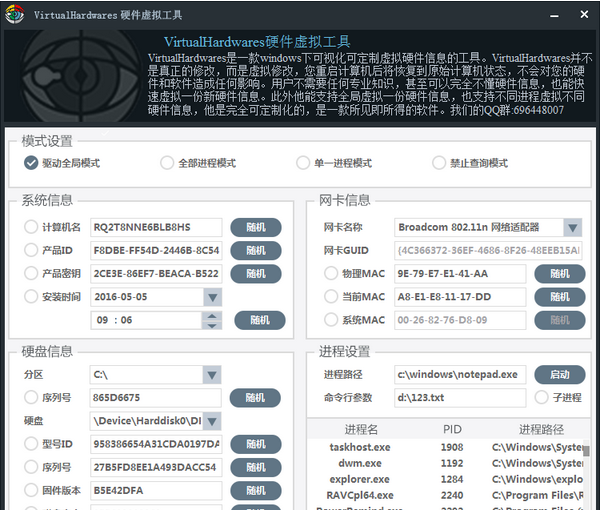This screenshot has height=510, width=606.
Task: Click the install time spinner arrows
Action: (212, 320)
